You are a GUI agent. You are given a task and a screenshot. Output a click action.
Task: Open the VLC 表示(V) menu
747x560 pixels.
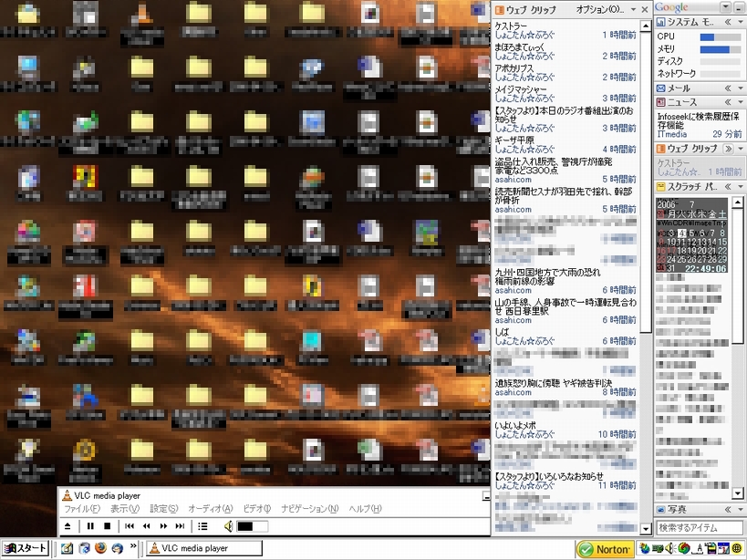point(125,509)
